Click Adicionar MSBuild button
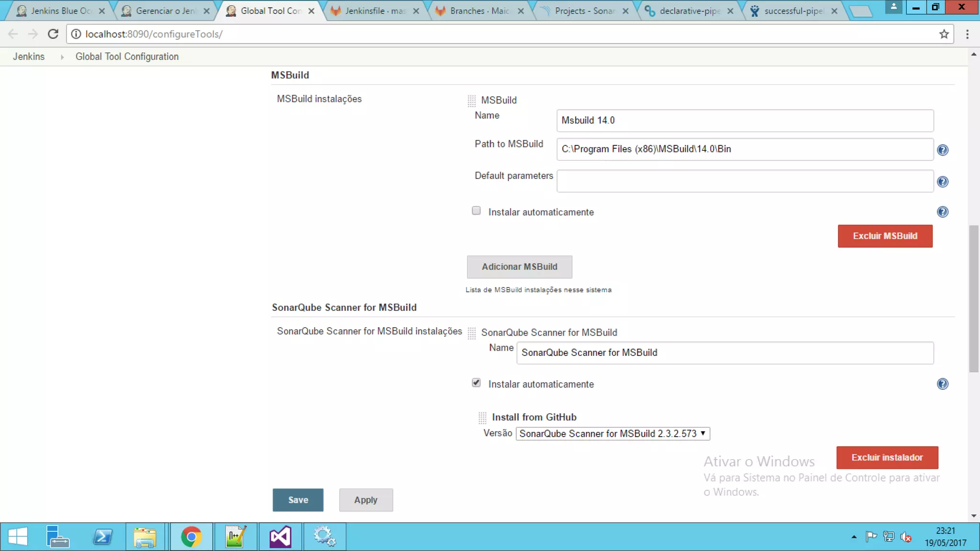 click(x=519, y=267)
